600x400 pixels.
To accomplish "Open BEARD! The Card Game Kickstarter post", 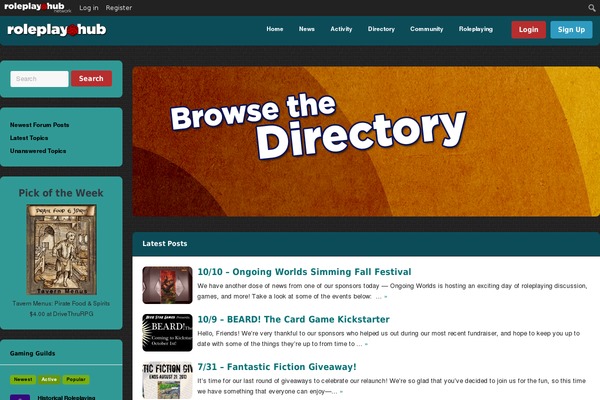I will point(293,319).
